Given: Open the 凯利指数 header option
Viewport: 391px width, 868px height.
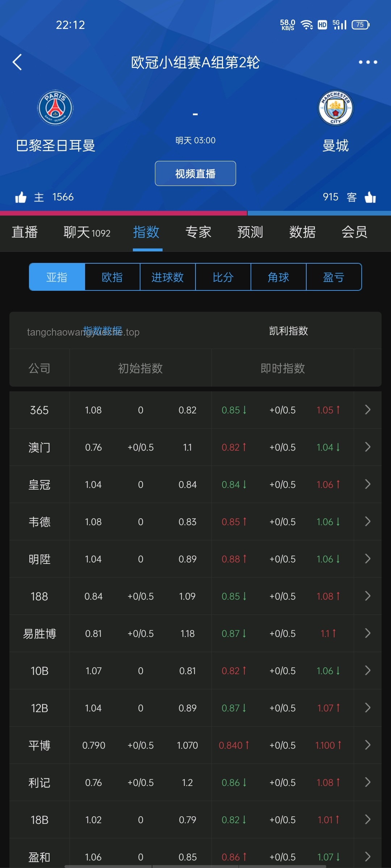Looking at the screenshot, I should pos(289,331).
